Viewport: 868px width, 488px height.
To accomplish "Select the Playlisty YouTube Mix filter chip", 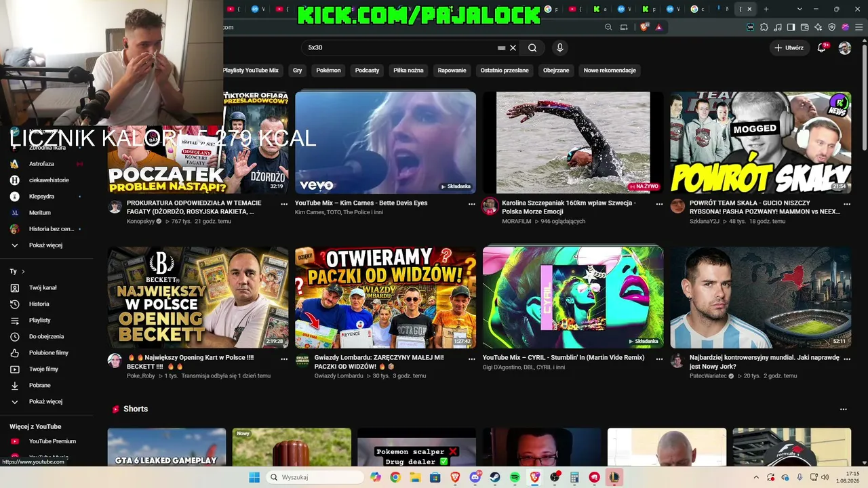I will pyautogui.click(x=251, y=70).
